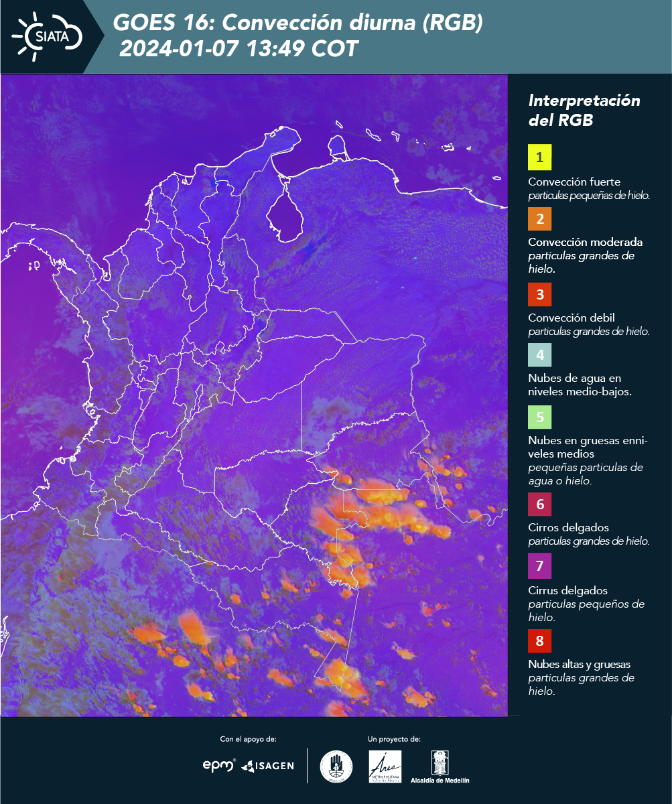672x804 pixels.
Task: Click the 'Un proyecto de:' footer text
Action: click(x=394, y=739)
